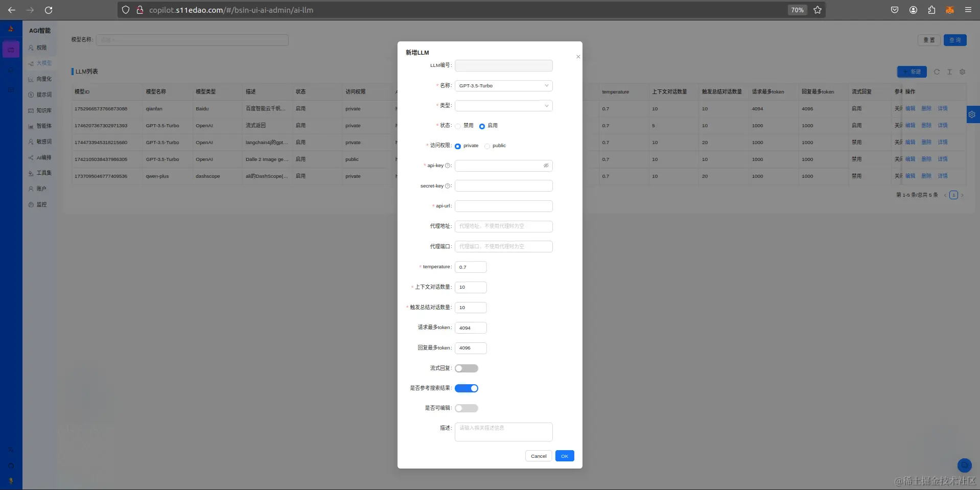Reload the page with the browser refresh icon
Screen dimensions: 980x490
(49, 10)
